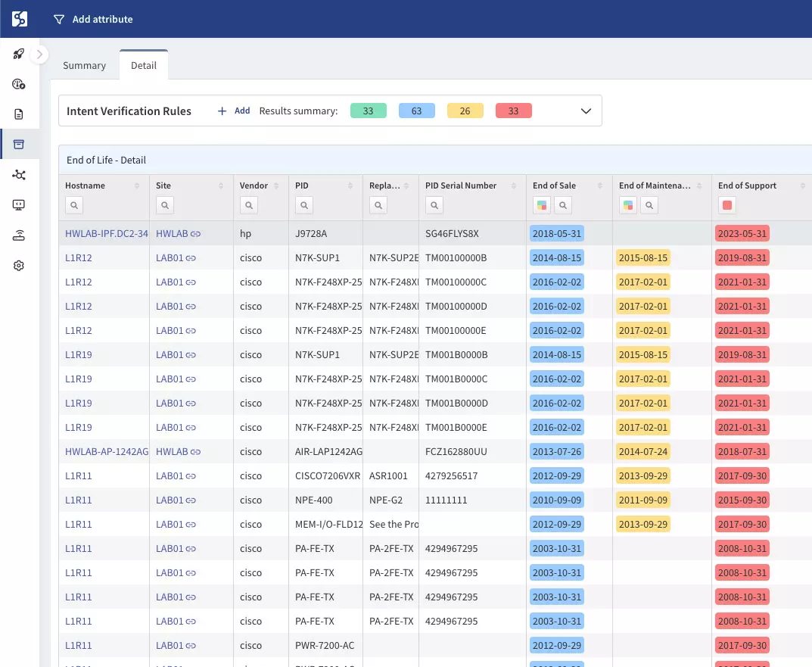Click the monitor icon in sidebar
This screenshot has width=812, height=667.
(x=19, y=204)
